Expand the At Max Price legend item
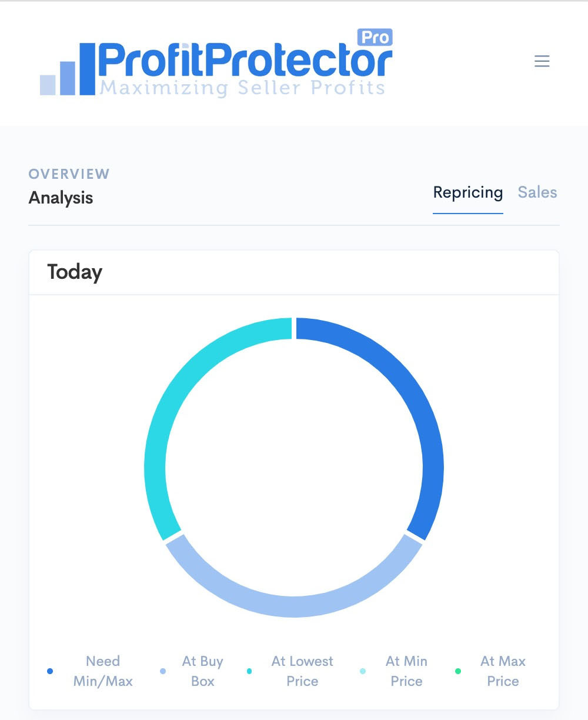The image size is (588, 720). click(x=503, y=671)
